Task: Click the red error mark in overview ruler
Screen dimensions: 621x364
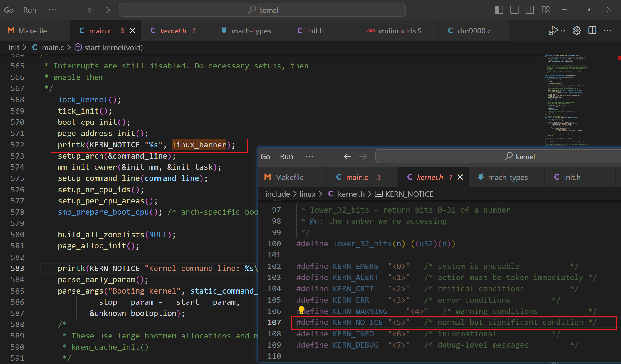Action: coord(620,58)
